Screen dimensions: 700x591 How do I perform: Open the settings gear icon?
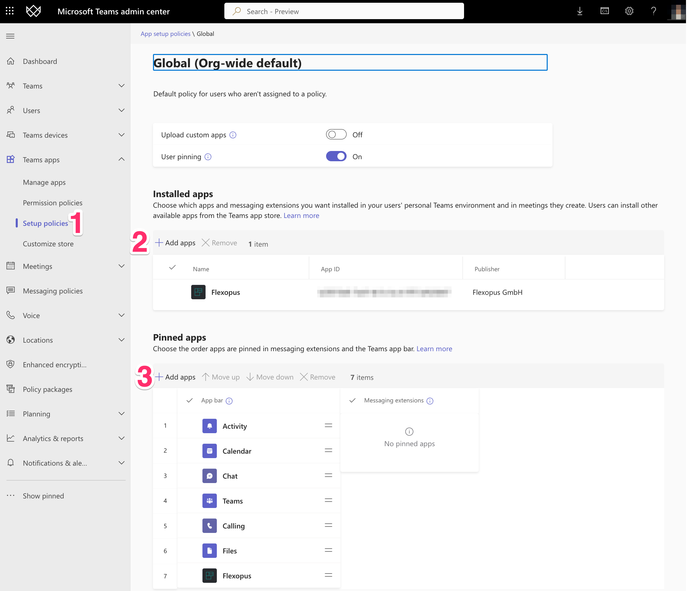(x=629, y=11)
